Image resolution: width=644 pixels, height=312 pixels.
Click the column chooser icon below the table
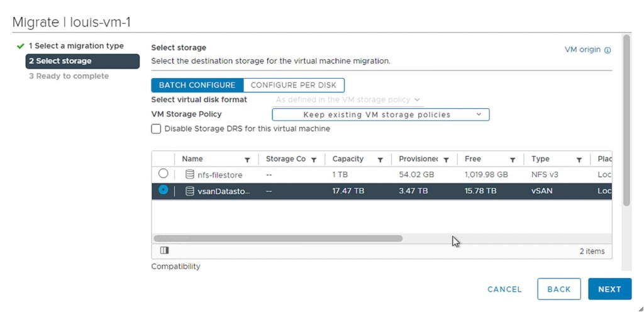click(164, 250)
